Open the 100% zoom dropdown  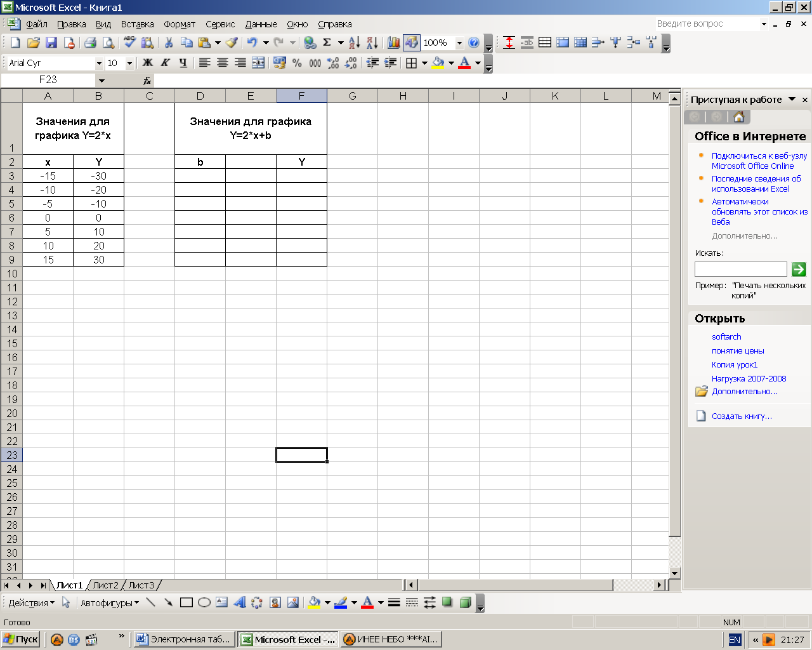(x=459, y=43)
